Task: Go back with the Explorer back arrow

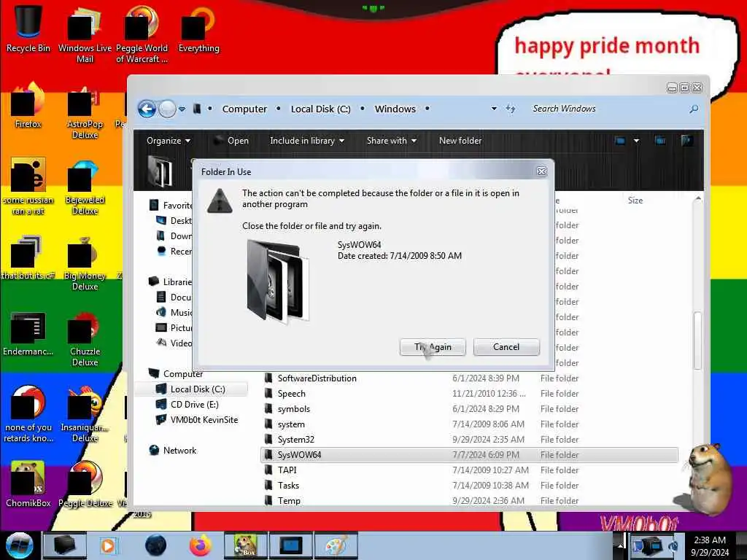Action: click(147, 109)
